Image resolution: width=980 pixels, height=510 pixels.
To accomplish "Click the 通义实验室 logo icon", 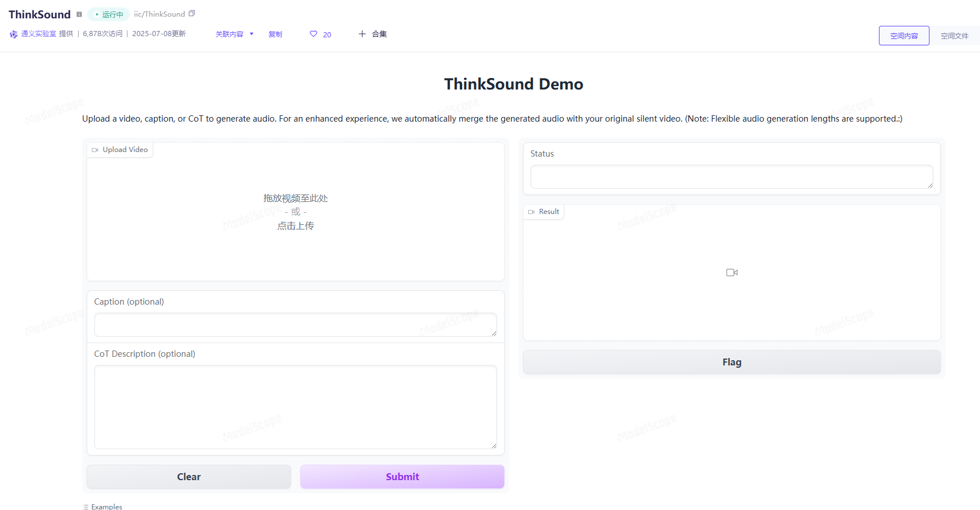I will (x=13, y=34).
